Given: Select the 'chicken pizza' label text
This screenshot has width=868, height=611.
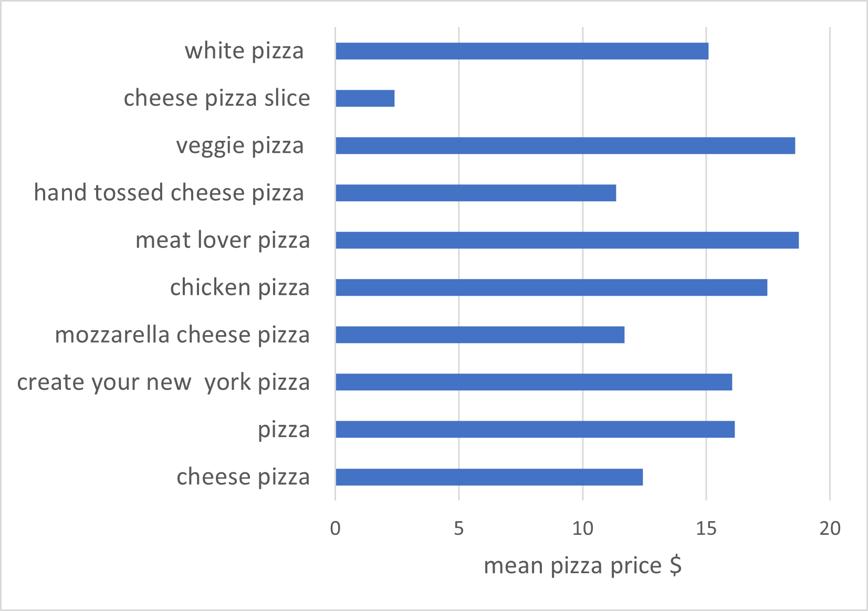Looking at the screenshot, I should 240,288.
